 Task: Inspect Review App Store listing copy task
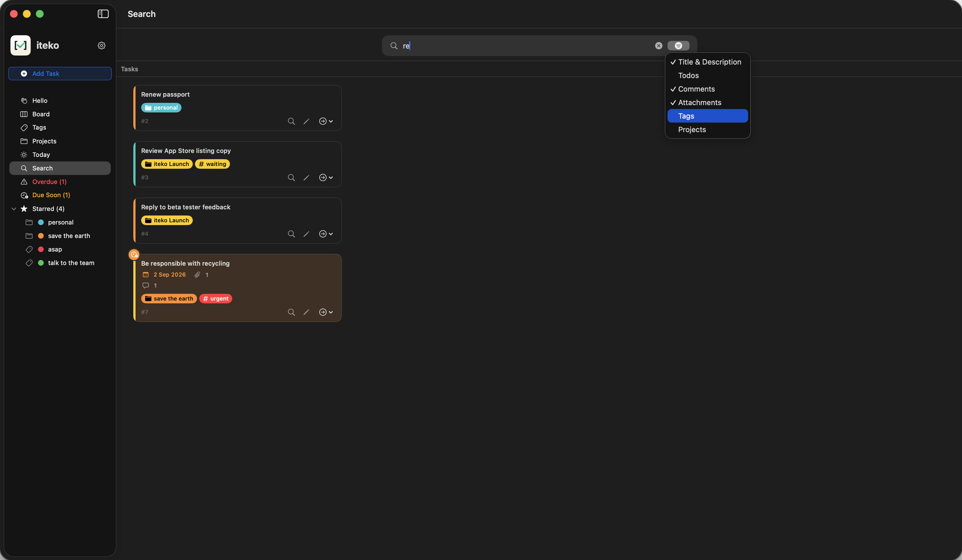pyautogui.click(x=291, y=177)
